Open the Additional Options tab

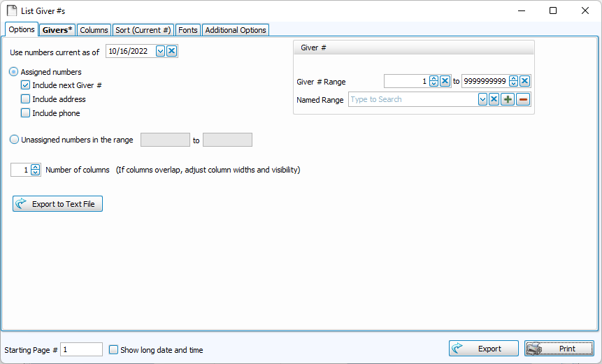coord(236,30)
